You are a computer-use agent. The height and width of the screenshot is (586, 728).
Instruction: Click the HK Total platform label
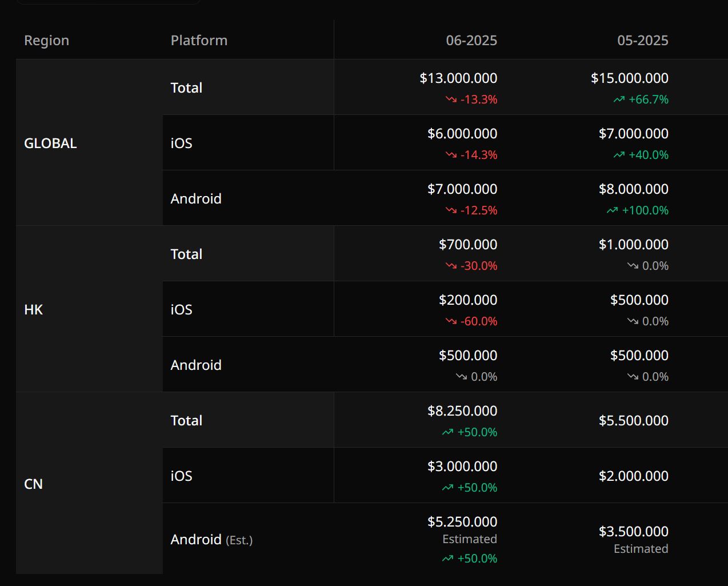point(186,254)
